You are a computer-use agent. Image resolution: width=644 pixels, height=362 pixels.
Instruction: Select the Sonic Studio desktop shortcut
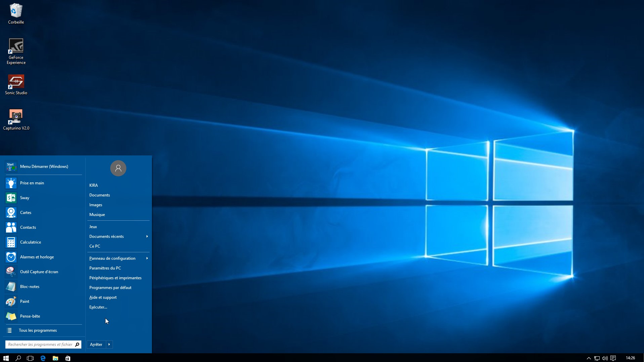(x=16, y=85)
